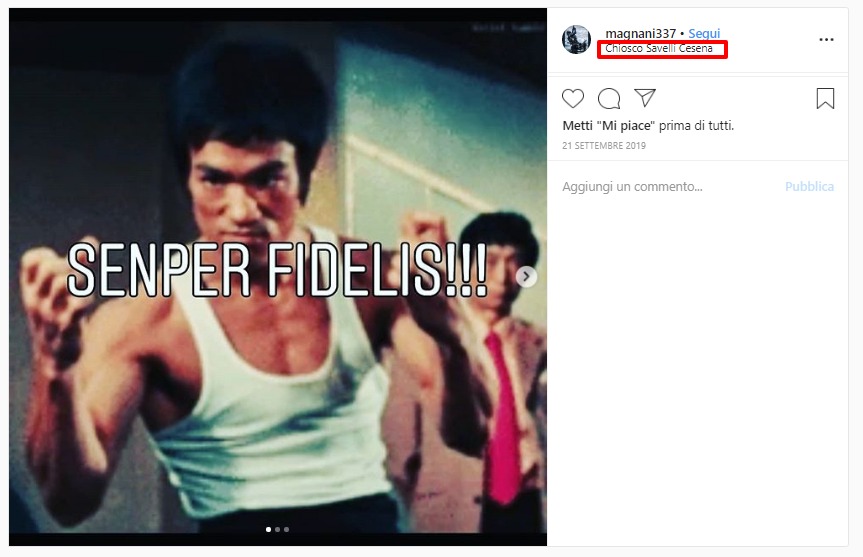Jump to third carousel dot indicator

286,529
